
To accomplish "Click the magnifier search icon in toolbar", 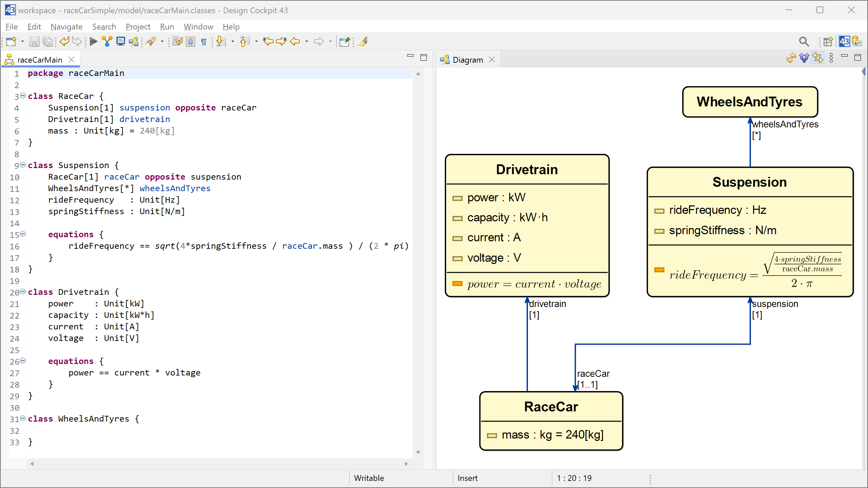I will [x=804, y=41].
